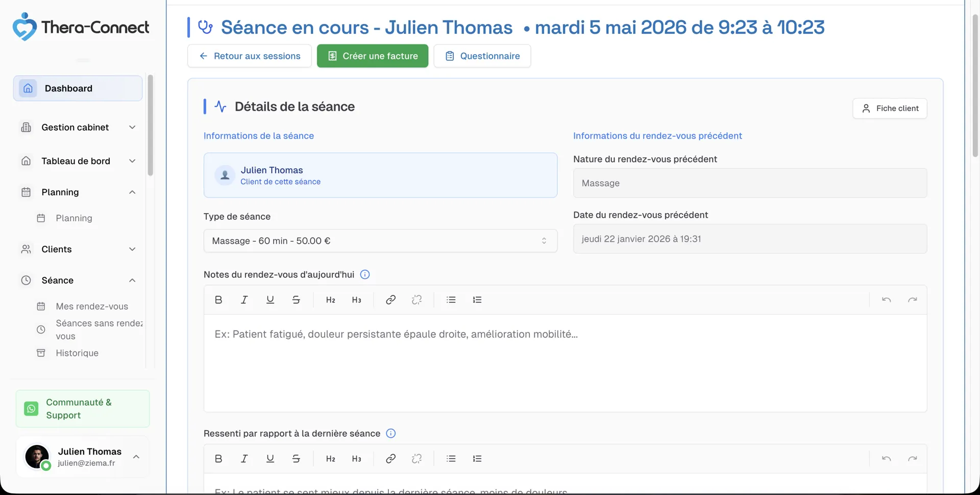Click the sidebar scrollbar
The image size is (980, 495).
click(x=150, y=125)
